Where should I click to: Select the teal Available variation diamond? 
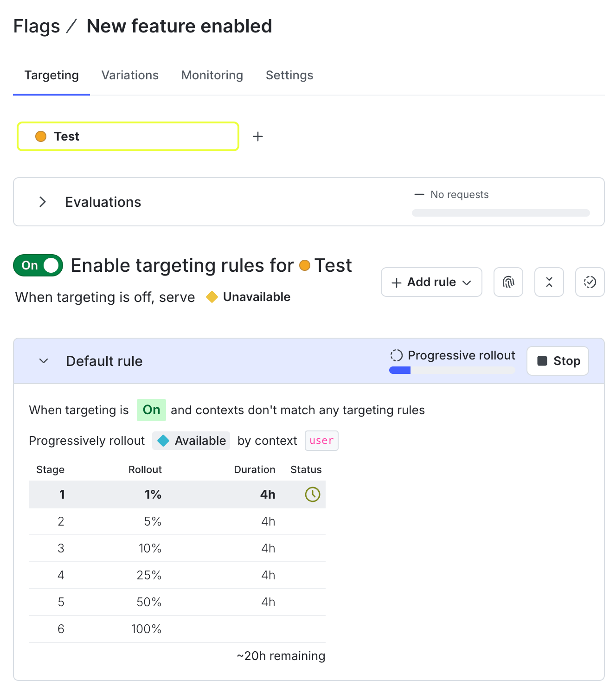[x=163, y=441]
